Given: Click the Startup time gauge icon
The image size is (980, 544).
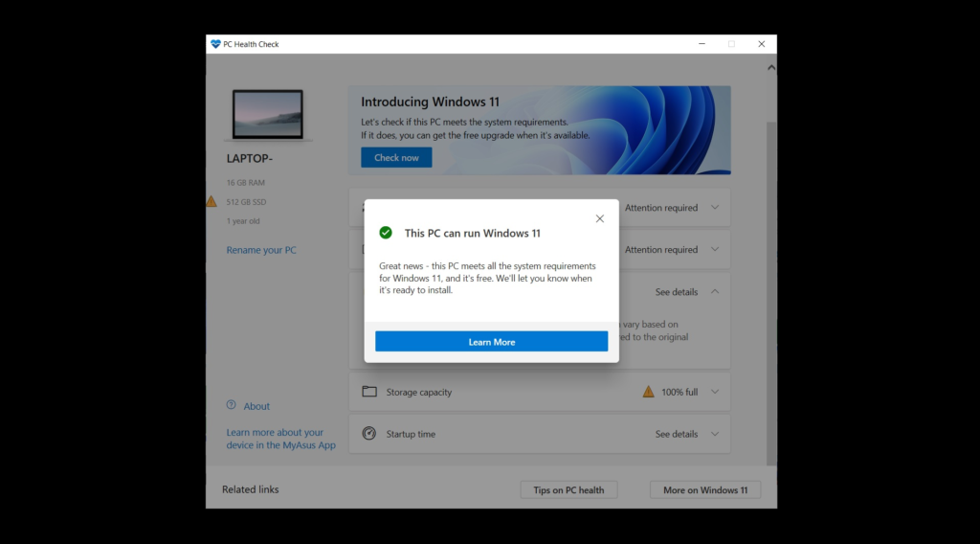Looking at the screenshot, I should pos(369,434).
